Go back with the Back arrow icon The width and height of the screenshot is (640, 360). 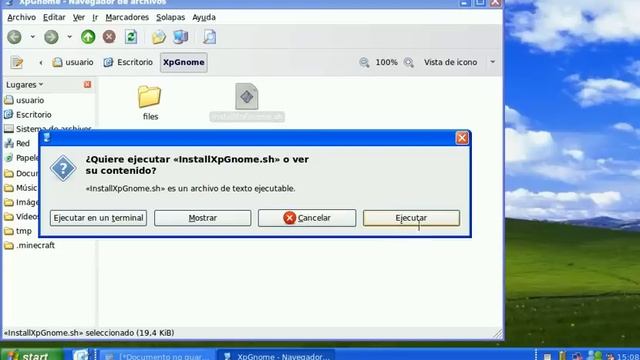coord(14,37)
